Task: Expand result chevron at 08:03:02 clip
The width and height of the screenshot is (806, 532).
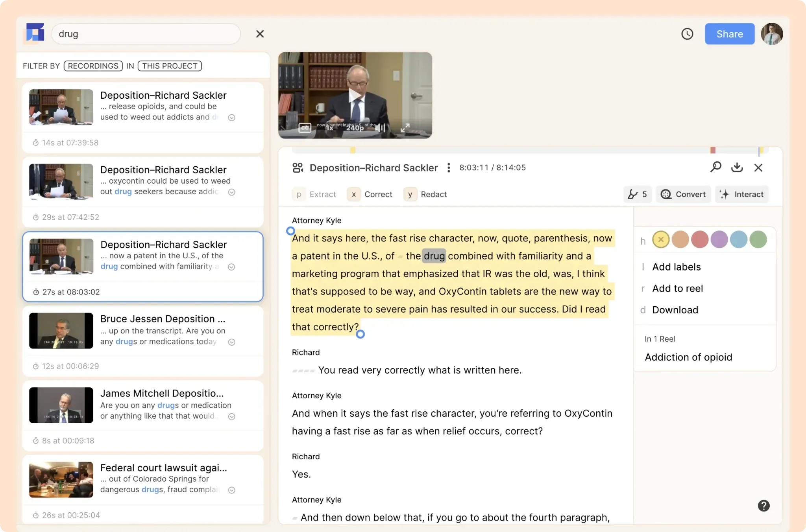Action: (232, 267)
